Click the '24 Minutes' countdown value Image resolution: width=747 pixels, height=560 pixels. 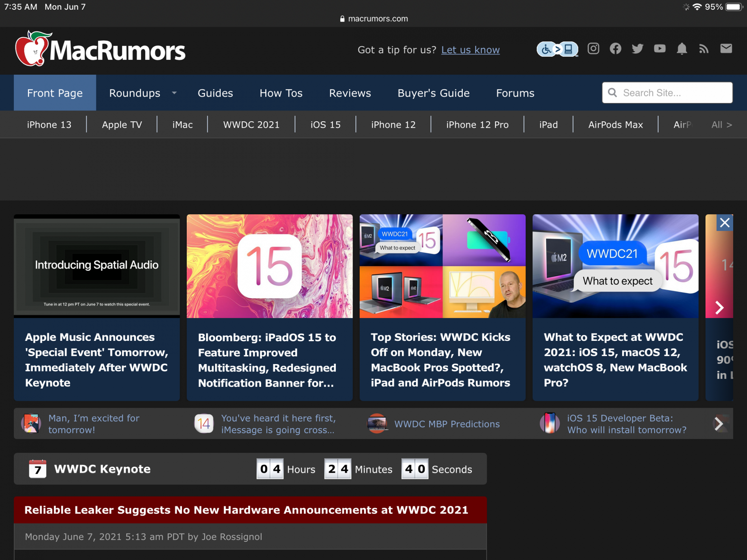359,469
